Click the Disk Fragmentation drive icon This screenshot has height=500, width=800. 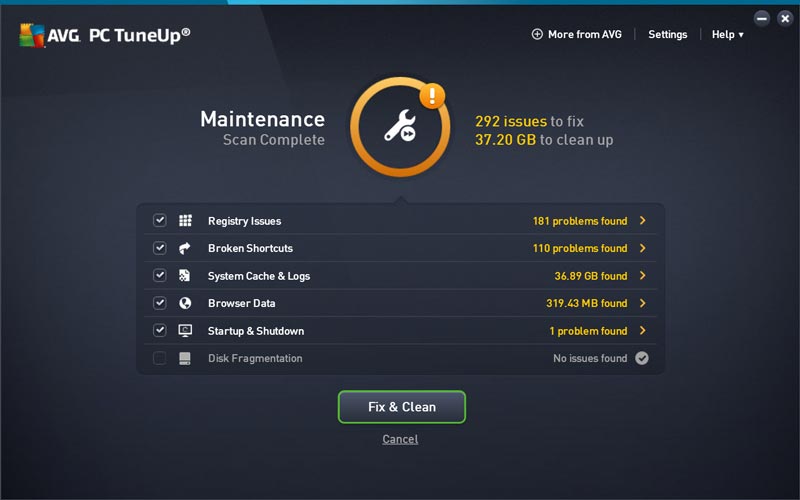tap(185, 358)
